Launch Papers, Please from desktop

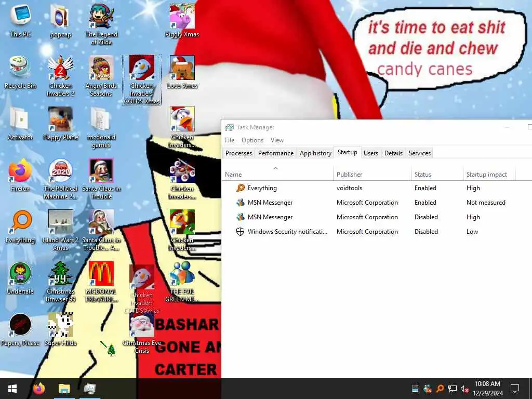pyautogui.click(x=20, y=330)
